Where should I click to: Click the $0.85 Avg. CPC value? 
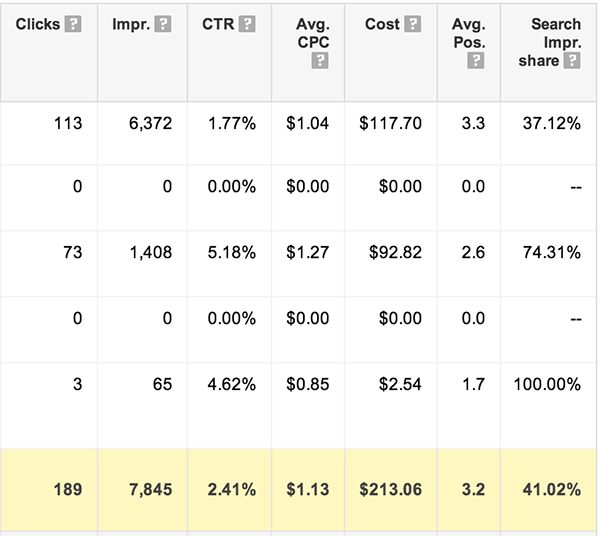point(308,384)
